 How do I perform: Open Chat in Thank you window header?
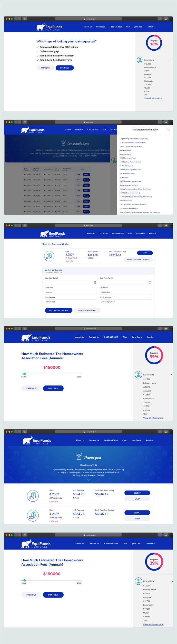point(124,440)
